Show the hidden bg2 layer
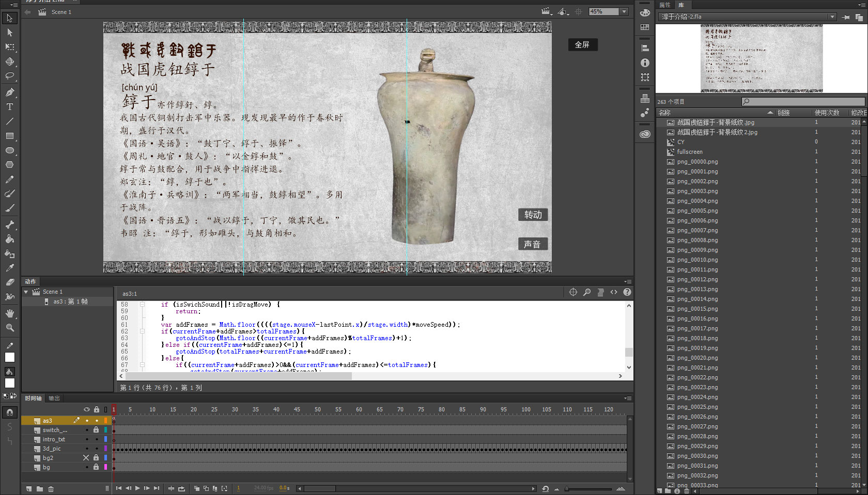This screenshot has width=868, height=495. 86,458
